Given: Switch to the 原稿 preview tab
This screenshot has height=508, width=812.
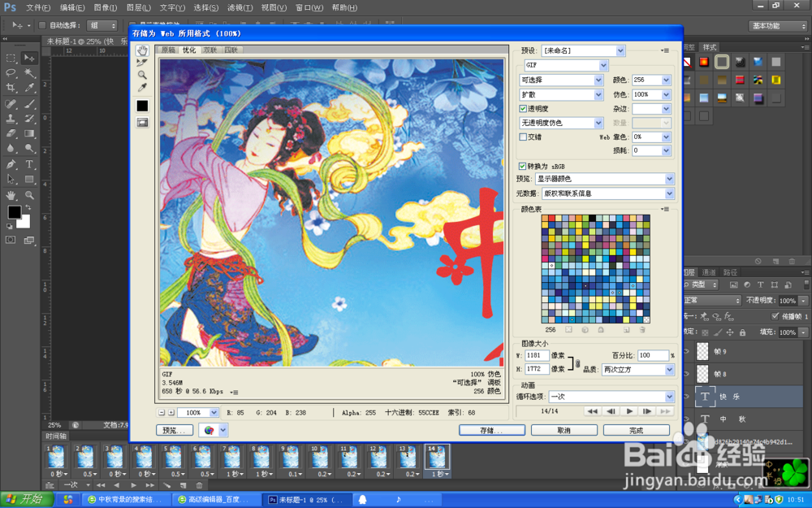Looking at the screenshot, I should [168, 50].
